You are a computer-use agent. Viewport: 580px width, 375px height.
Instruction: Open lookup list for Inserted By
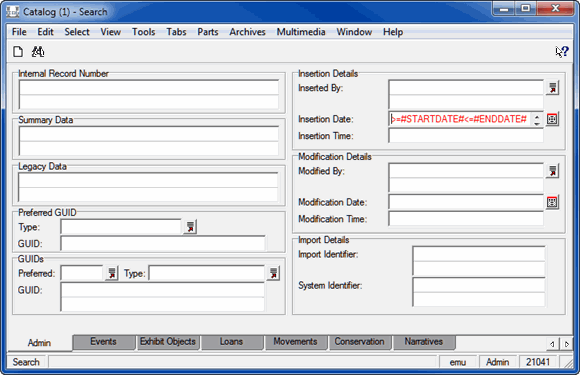point(552,88)
